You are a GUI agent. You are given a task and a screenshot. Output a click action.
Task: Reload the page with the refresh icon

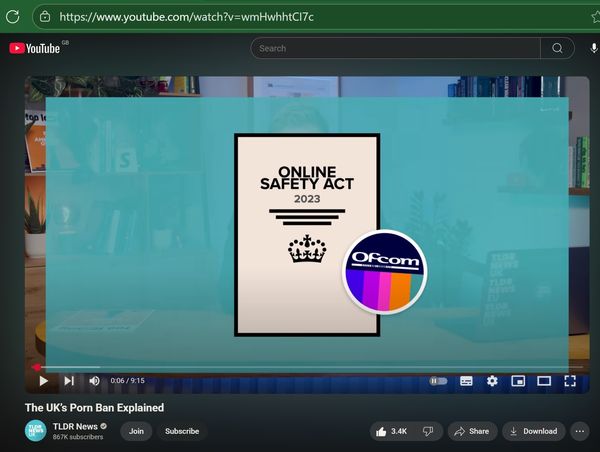pyautogui.click(x=13, y=16)
